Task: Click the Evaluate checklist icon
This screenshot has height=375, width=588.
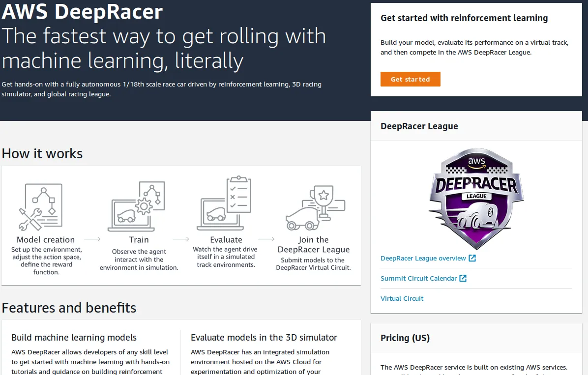Action: [x=224, y=203]
